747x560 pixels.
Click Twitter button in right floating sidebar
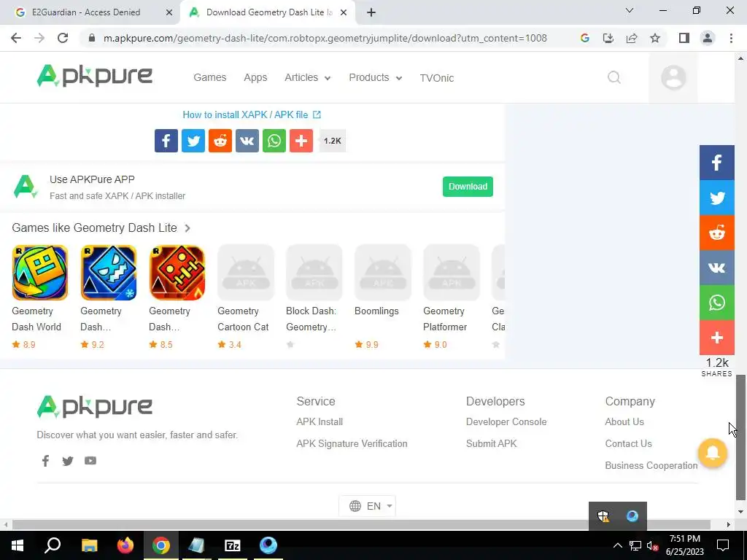[x=717, y=198]
